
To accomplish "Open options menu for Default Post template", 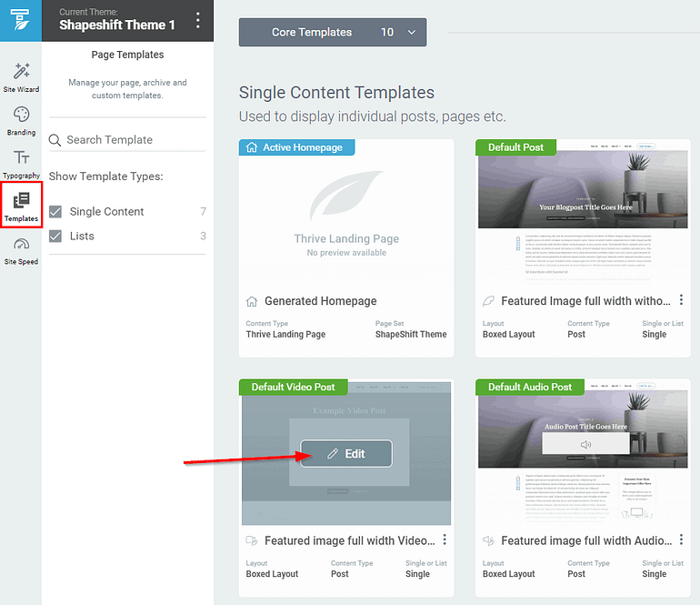I will [682, 300].
